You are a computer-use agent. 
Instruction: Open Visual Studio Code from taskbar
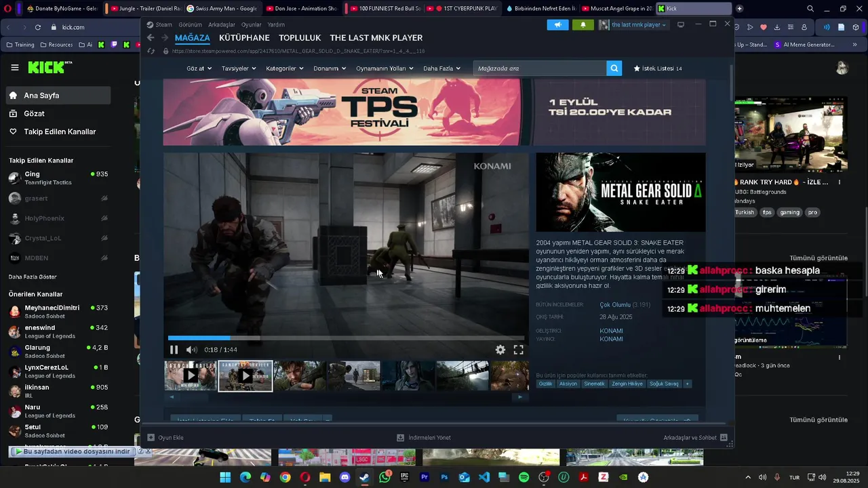[x=484, y=477]
